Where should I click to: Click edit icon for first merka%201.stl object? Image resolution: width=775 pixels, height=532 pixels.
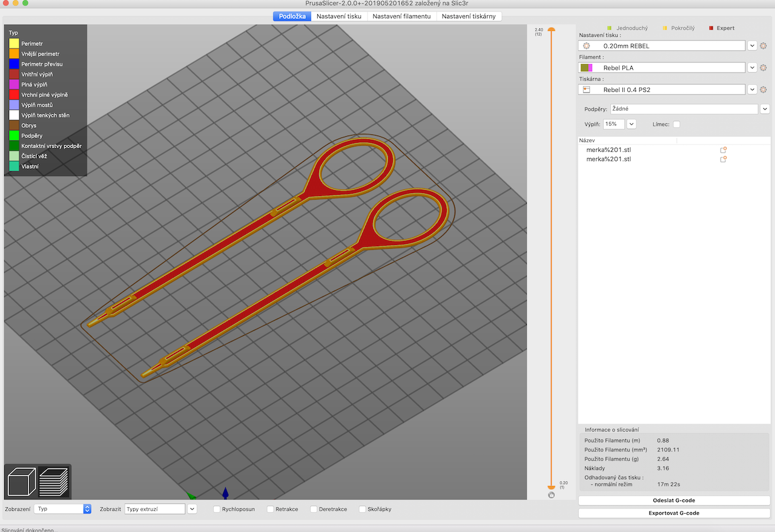[723, 149]
